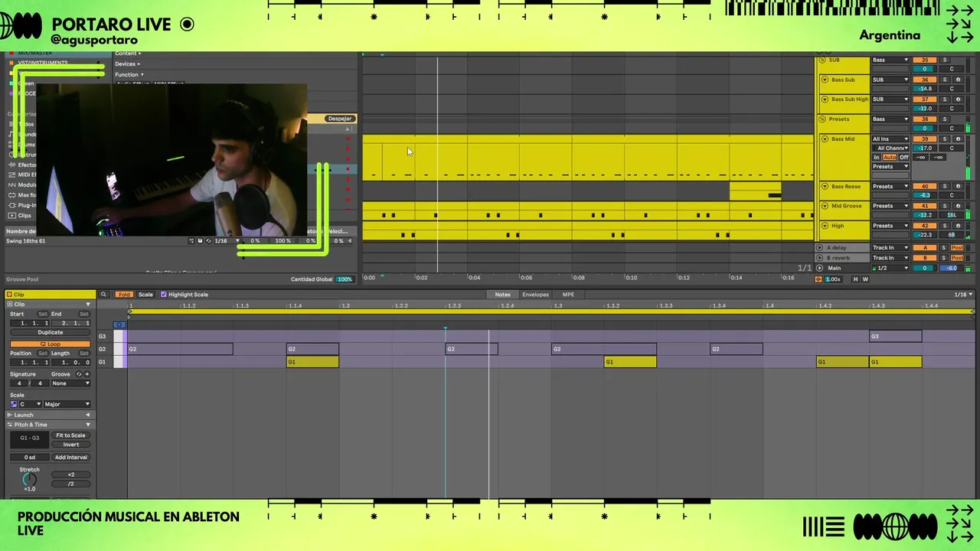Open the All Channels dropdown
980x551 pixels.
890,148
